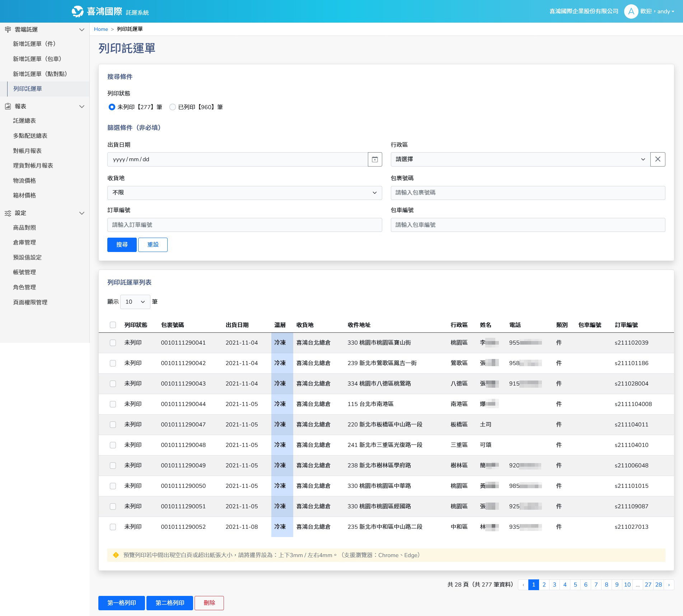Check the row for package 0010111290041
The image size is (683, 616).
tap(113, 343)
